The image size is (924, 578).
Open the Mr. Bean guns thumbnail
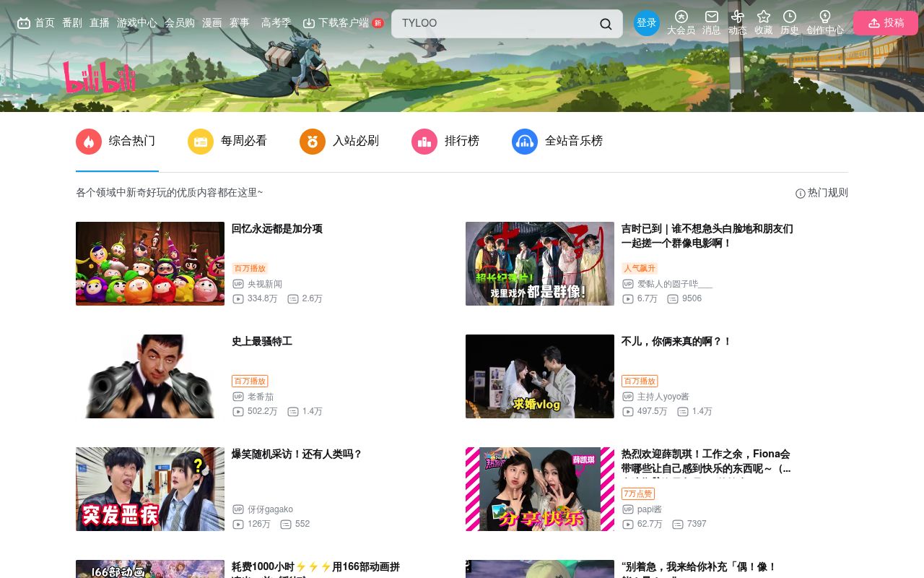point(150,376)
